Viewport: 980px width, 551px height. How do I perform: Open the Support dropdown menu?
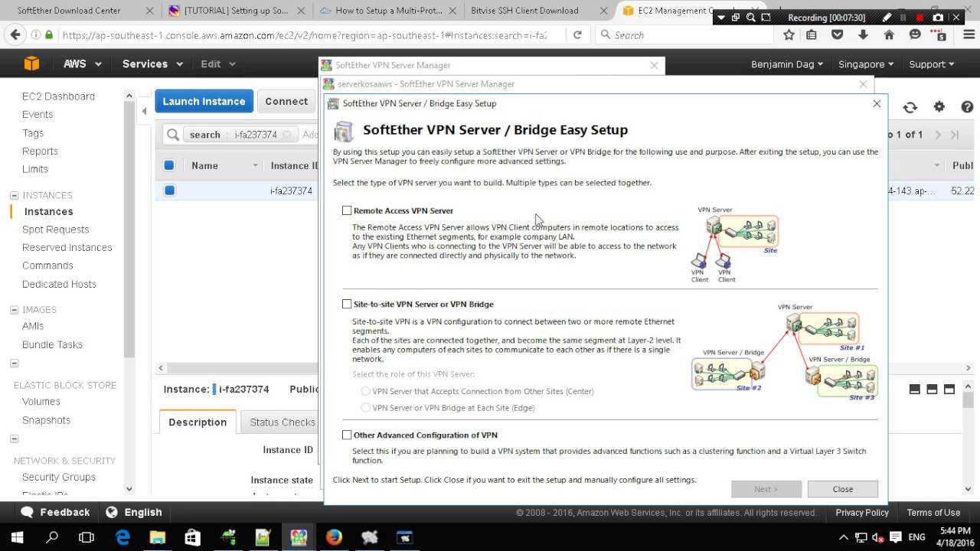932,64
